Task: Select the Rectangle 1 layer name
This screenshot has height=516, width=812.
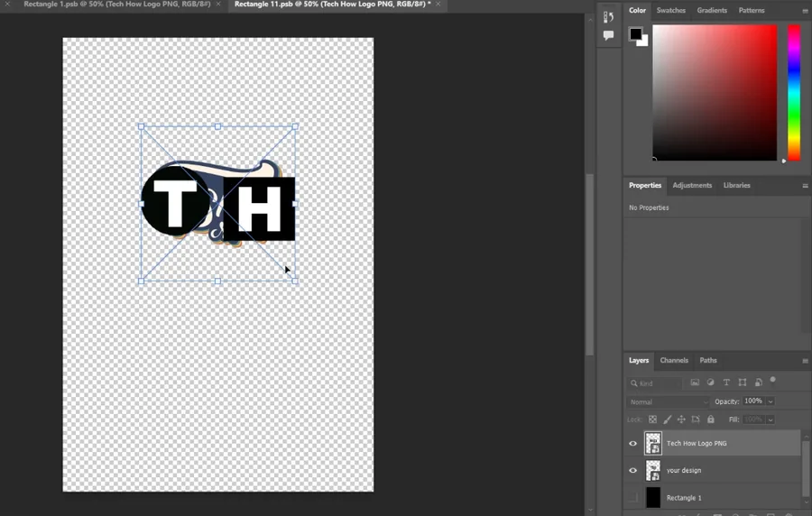Action: [684, 498]
